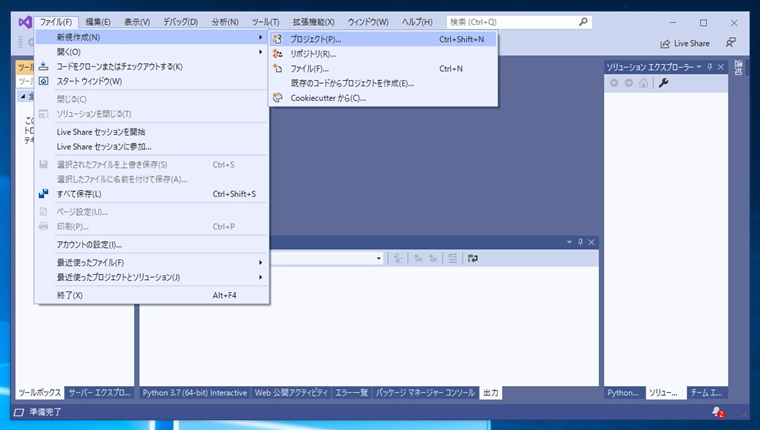Select Create project from existing code entry
This screenshot has width=760, height=430.
click(383, 83)
